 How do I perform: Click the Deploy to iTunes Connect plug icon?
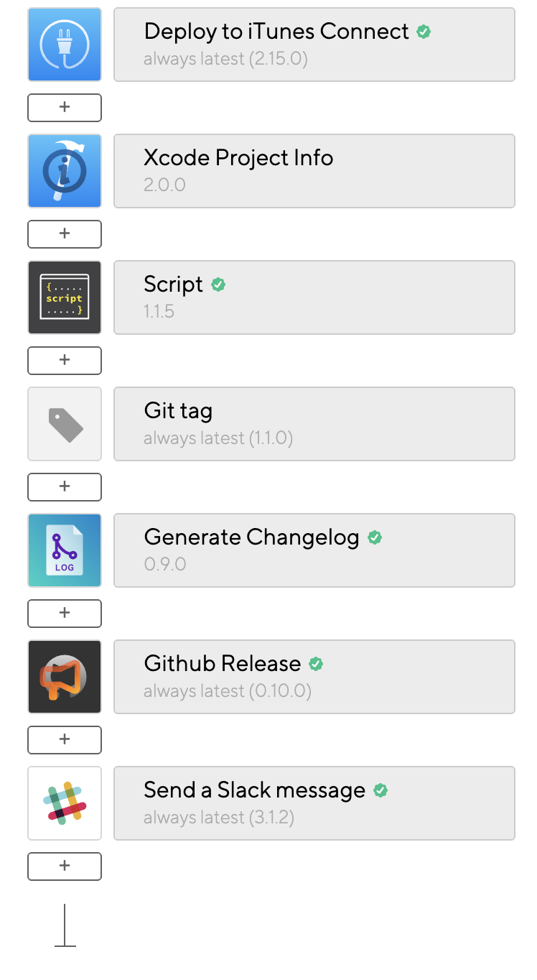pos(65,45)
